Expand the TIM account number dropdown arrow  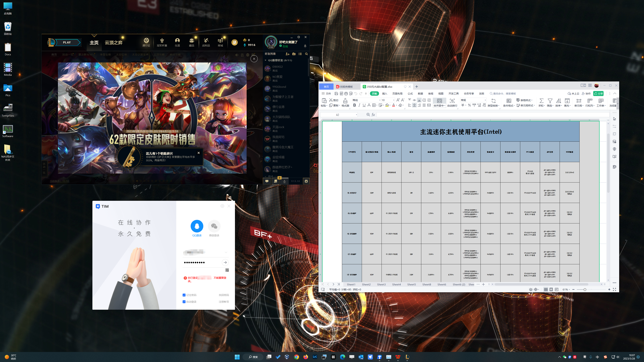(x=226, y=252)
